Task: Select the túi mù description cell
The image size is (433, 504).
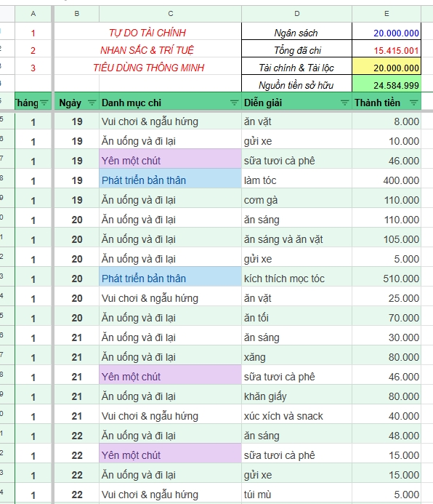Action: pos(297,493)
